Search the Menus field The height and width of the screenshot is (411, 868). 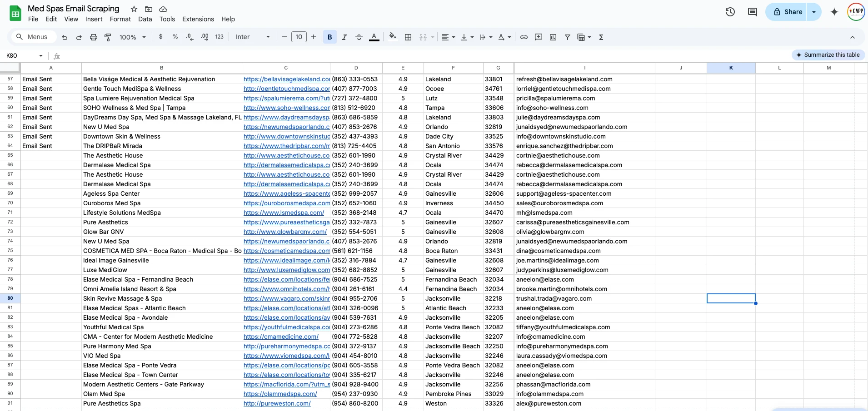pos(34,37)
